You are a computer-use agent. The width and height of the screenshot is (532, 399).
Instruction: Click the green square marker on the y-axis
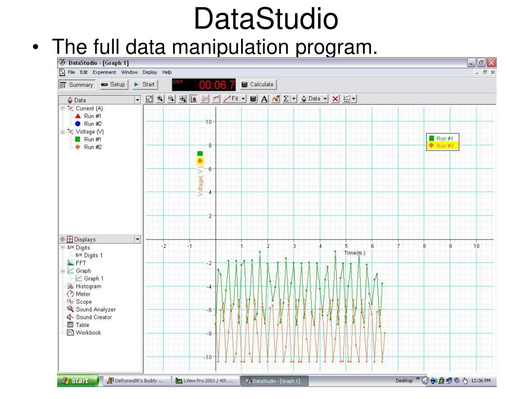[200, 154]
